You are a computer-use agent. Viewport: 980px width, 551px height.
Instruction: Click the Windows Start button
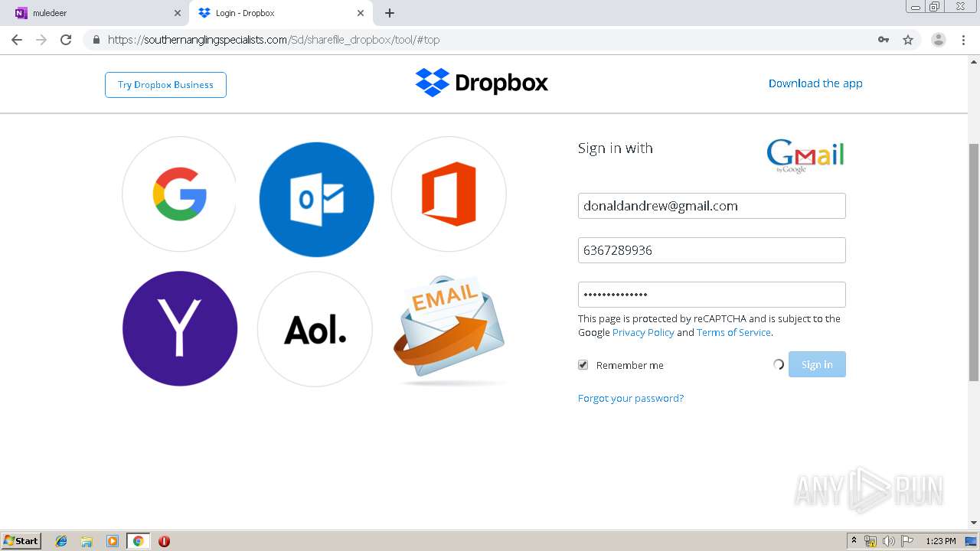[21, 541]
